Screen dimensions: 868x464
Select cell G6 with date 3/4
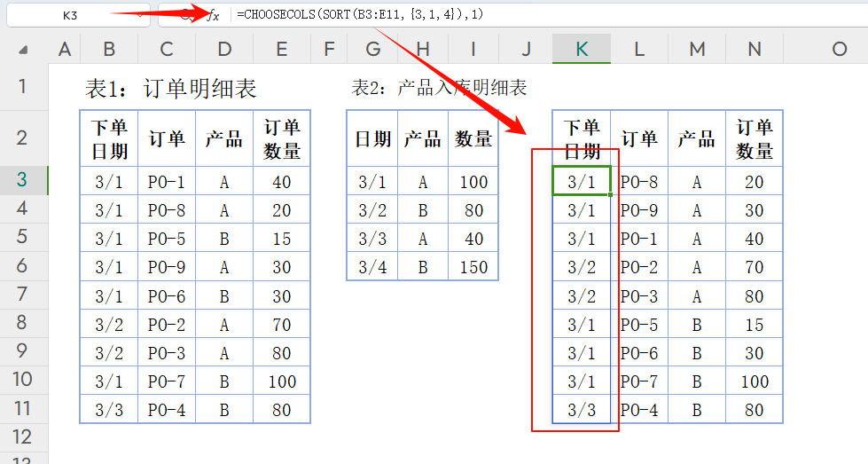tap(372, 266)
